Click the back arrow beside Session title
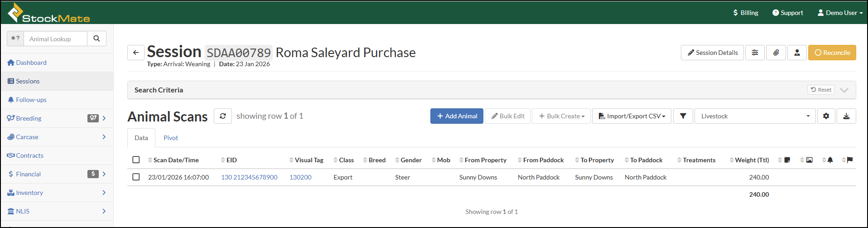 click(135, 53)
